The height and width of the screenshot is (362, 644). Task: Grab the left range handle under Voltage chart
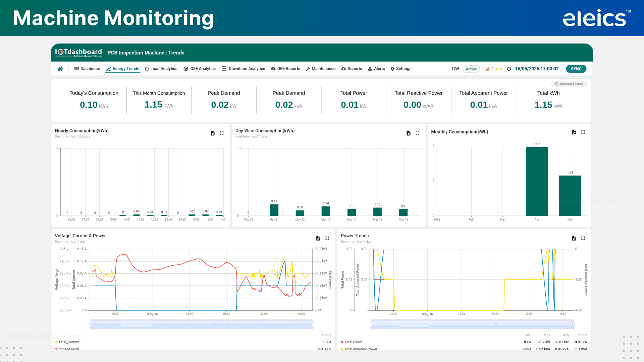tap(90, 324)
